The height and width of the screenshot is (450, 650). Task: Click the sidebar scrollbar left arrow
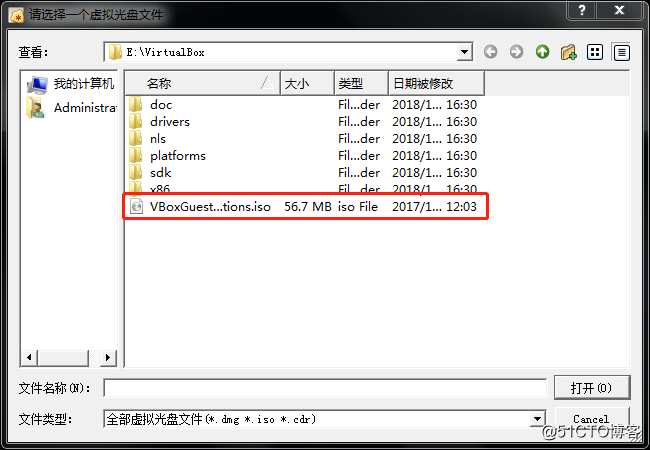click(29, 358)
